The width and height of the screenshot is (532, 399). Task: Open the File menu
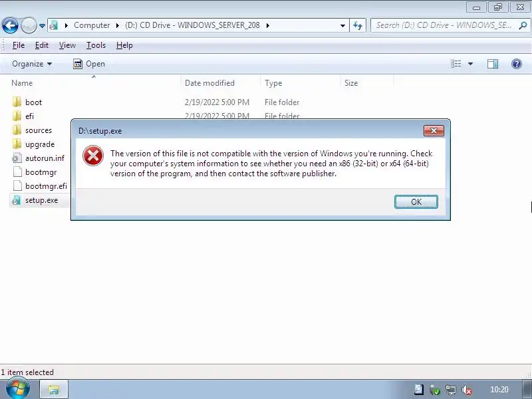19,45
